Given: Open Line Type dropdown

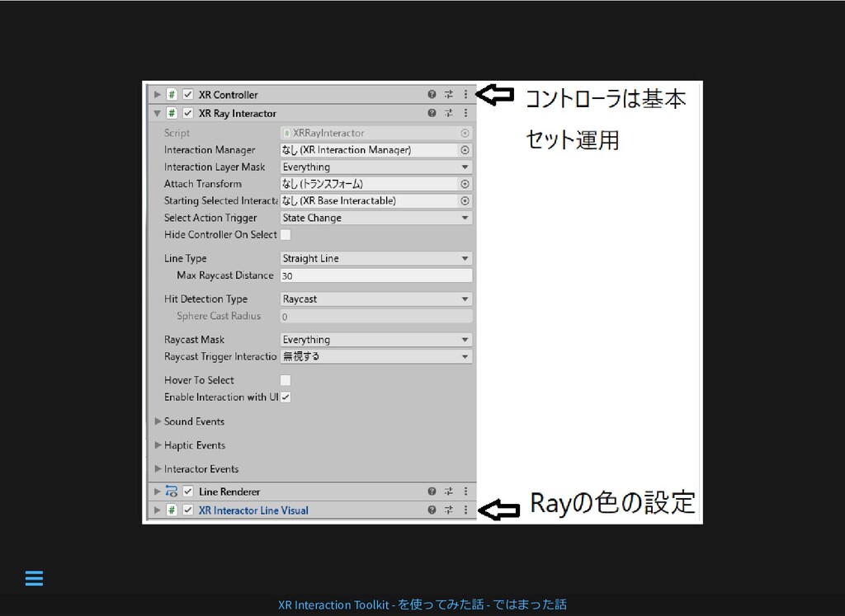Looking at the screenshot, I should coord(376,258).
